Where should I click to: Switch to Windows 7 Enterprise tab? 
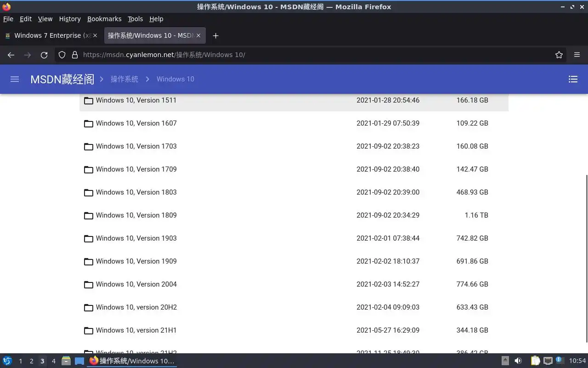[51, 35]
